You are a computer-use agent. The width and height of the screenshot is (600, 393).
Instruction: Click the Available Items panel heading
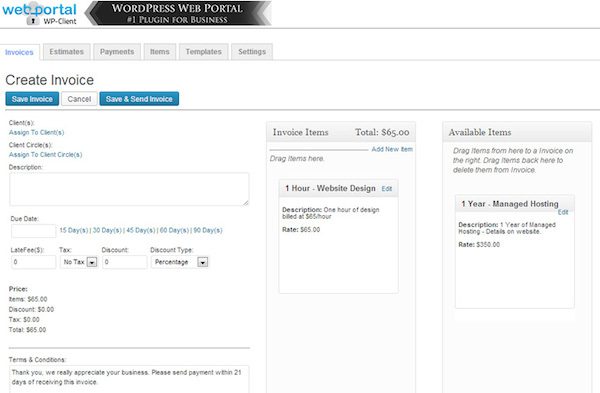pyautogui.click(x=480, y=132)
